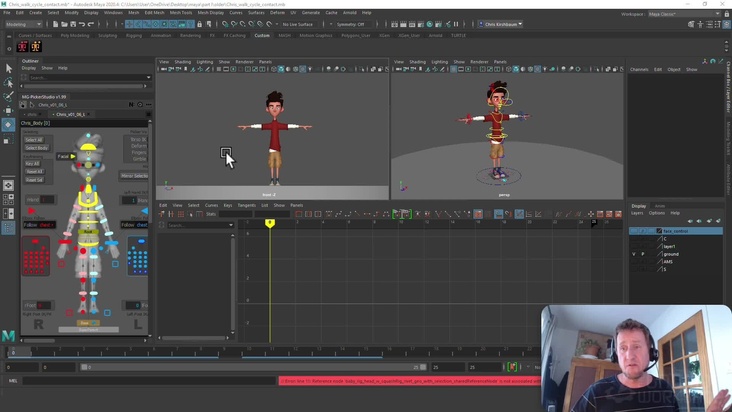Viewport: 732px width, 412px height.
Task: Open the Modeling menu set dropdown
Action: [24, 24]
